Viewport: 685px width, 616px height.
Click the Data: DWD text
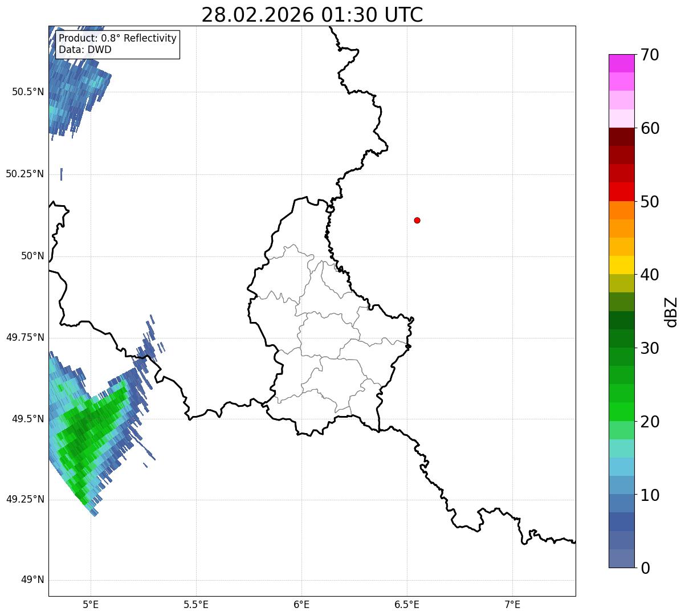tap(85, 50)
